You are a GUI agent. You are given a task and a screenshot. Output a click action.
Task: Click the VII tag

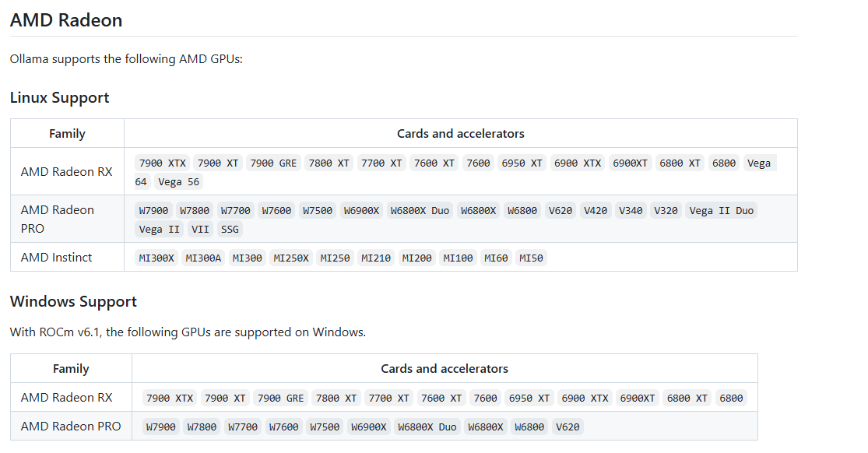(200, 230)
